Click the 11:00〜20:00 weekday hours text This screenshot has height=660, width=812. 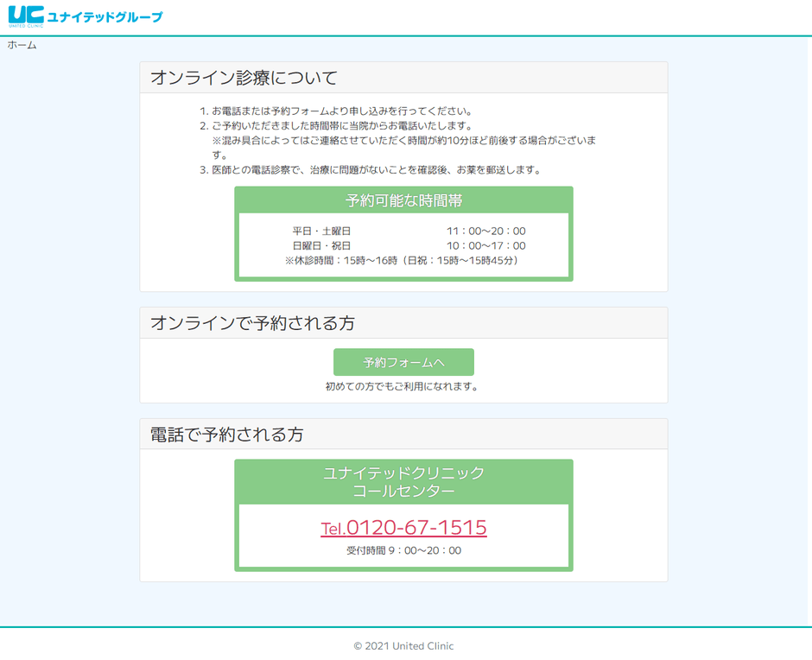[485, 232]
